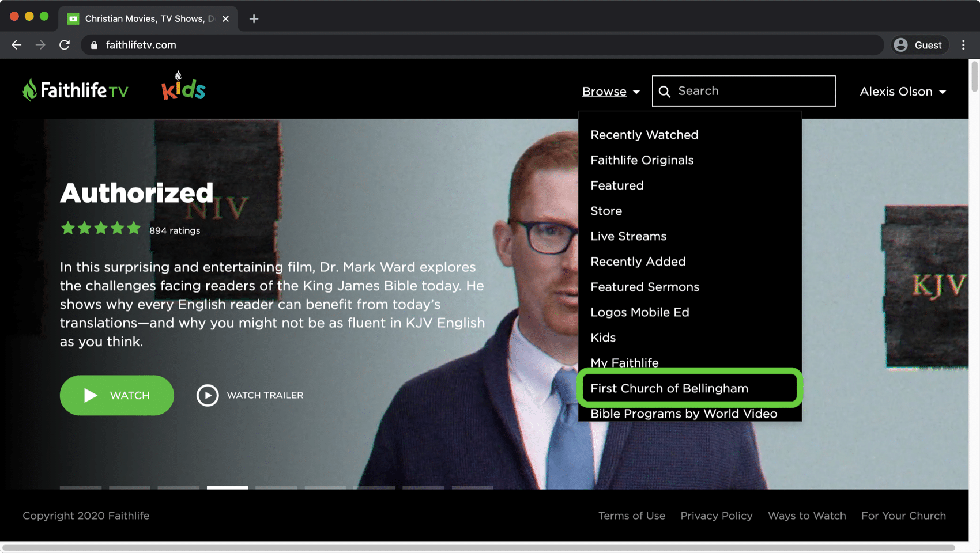Screen dimensions: 980x553
Task: Open Privacy Policy link
Action: click(x=716, y=516)
